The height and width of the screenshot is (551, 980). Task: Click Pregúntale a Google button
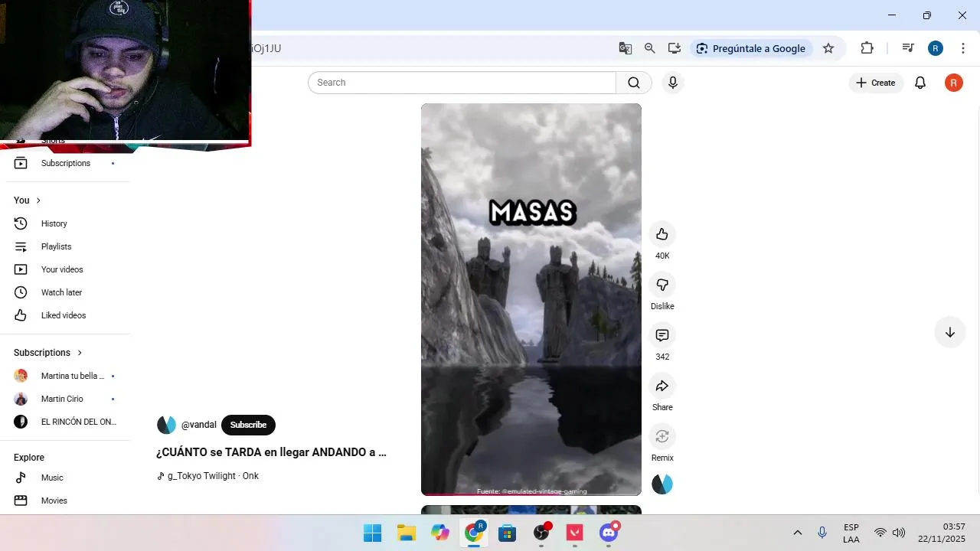[x=751, y=48]
